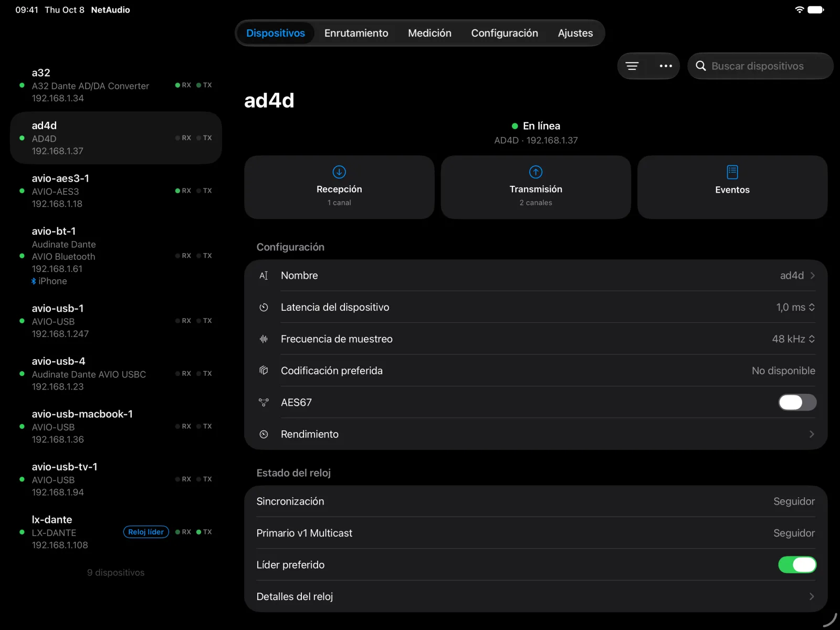Open the Recepción 1 canal card
The width and height of the screenshot is (840, 630).
[339, 187]
